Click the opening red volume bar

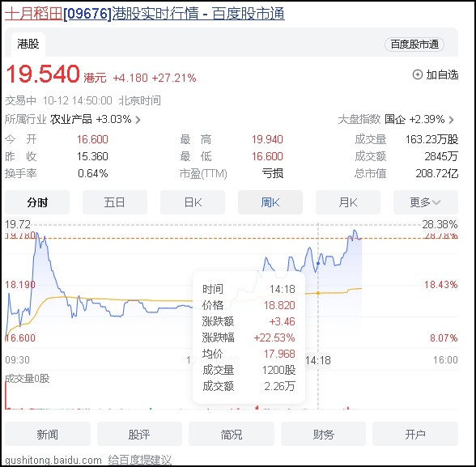(6, 395)
